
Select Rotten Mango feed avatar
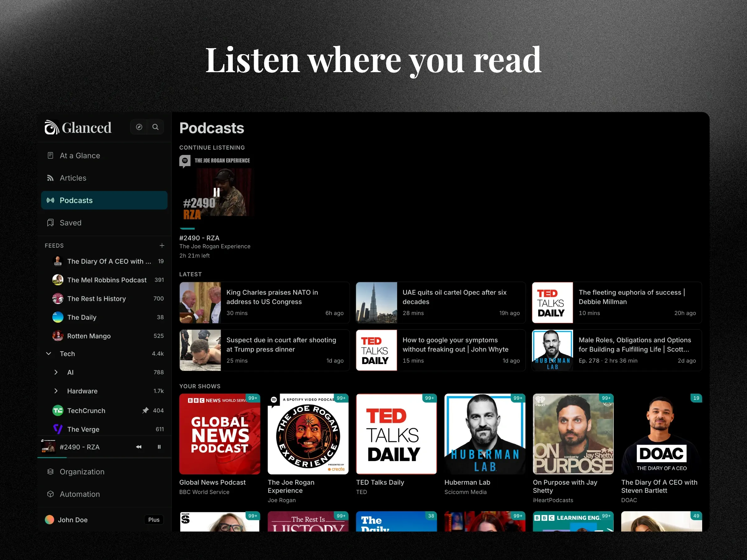(58, 336)
